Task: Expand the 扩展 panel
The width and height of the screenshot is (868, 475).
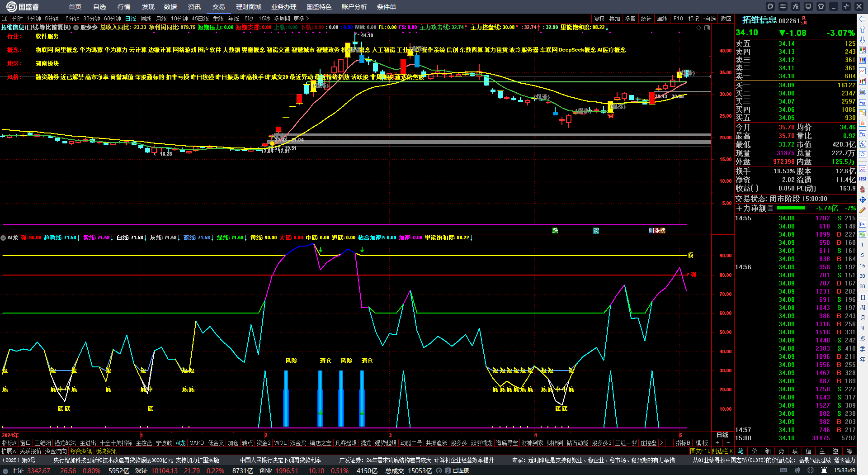Action: (9, 451)
